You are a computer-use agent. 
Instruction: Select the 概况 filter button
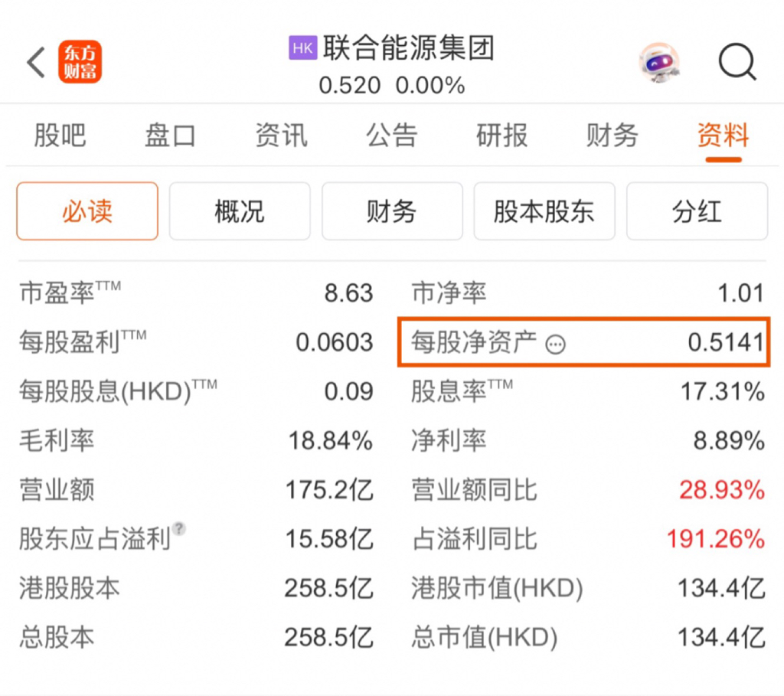tap(240, 211)
